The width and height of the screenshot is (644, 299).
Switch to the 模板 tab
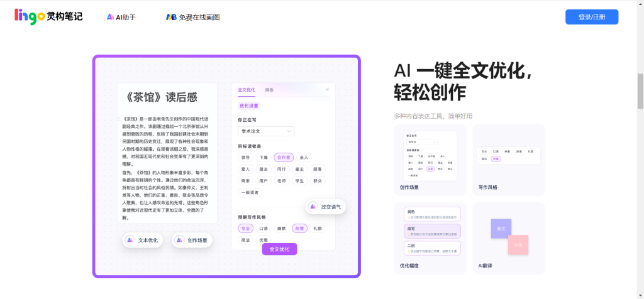click(x=269, y=90)
